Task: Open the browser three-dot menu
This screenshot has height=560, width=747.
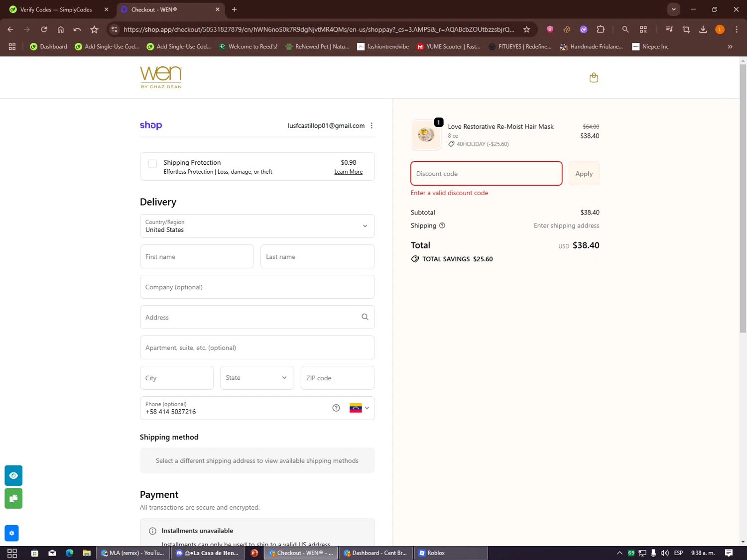Action: click(x=737, y=29)
